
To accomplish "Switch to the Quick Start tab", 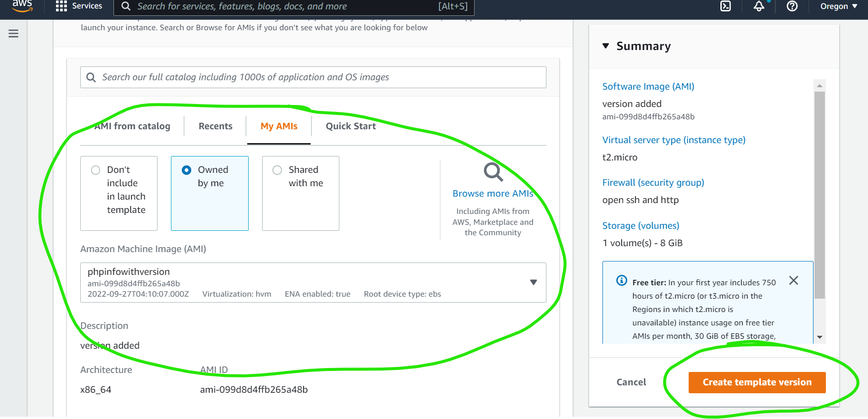I will pyautogui.click(x=351, y=126).
